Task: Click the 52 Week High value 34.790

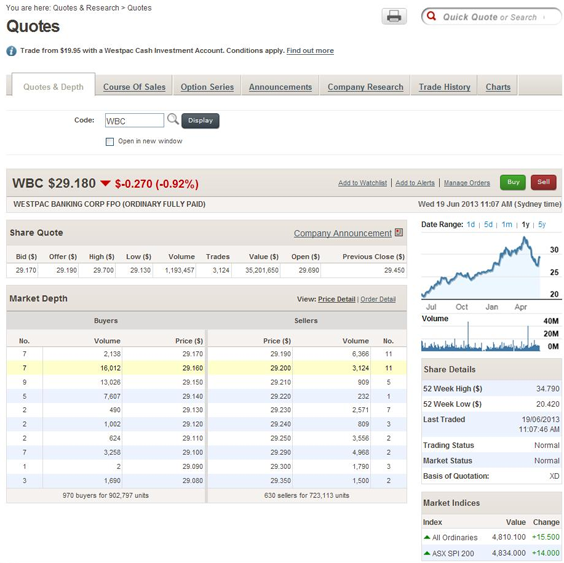Action: pyautogui.click(x=548, y=389)
